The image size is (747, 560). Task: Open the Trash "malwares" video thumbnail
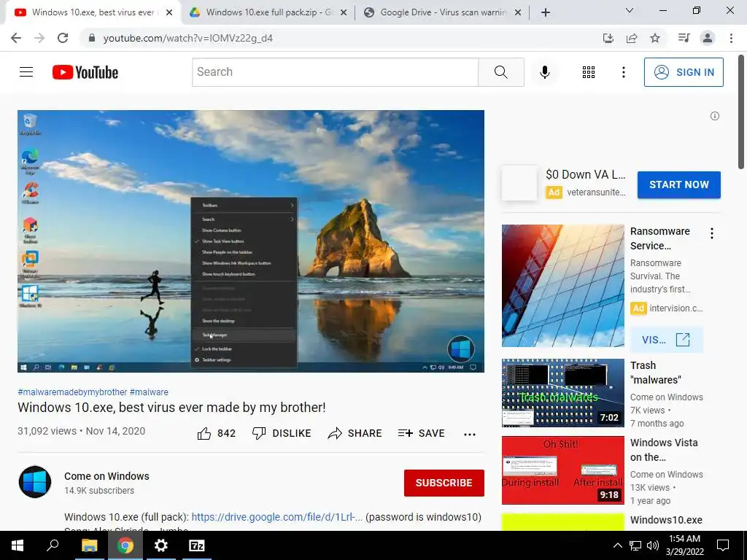[x=562, y=393]
